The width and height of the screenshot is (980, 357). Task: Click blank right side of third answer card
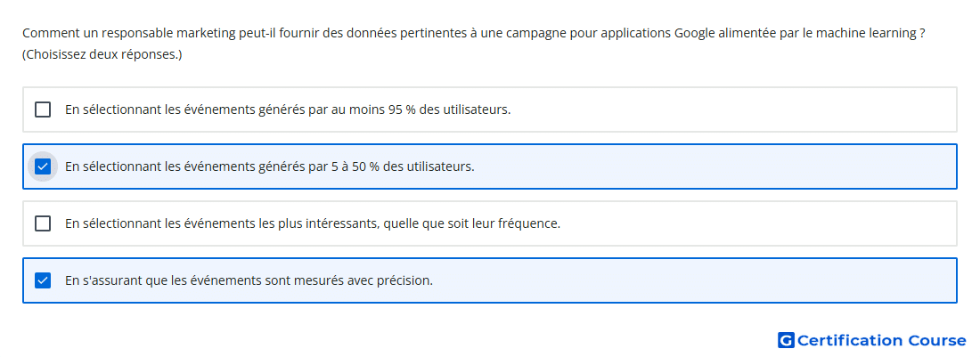(756, 223)
